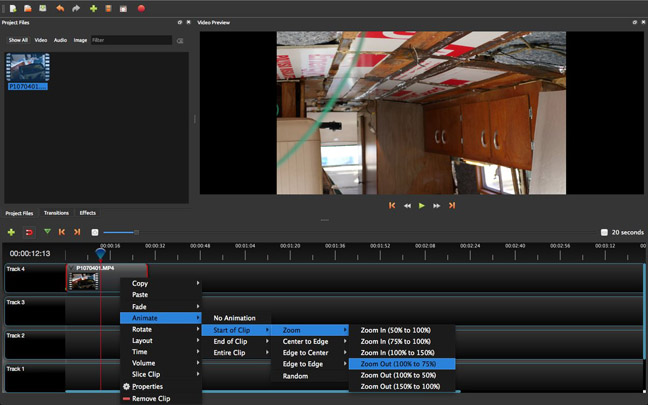Click the New Project icon in toolbar
Viewport: 648px width, 405px height.
(x=12, y=8)
